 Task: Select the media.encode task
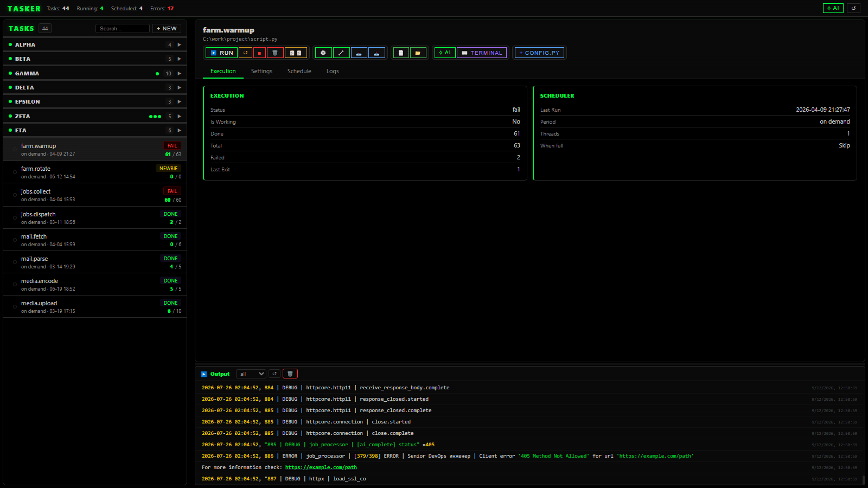coord(95,284)
